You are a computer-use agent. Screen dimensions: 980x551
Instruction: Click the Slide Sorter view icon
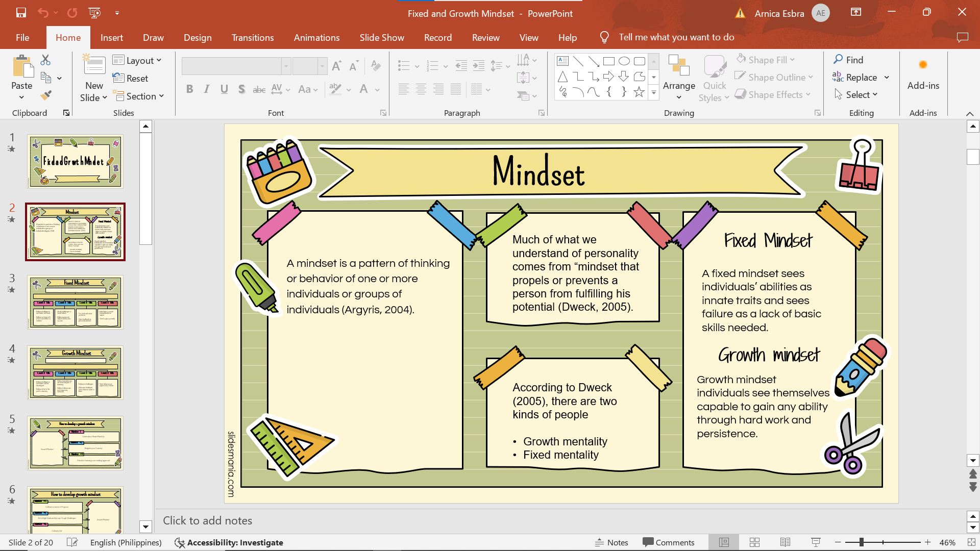[x=754, y=542]
